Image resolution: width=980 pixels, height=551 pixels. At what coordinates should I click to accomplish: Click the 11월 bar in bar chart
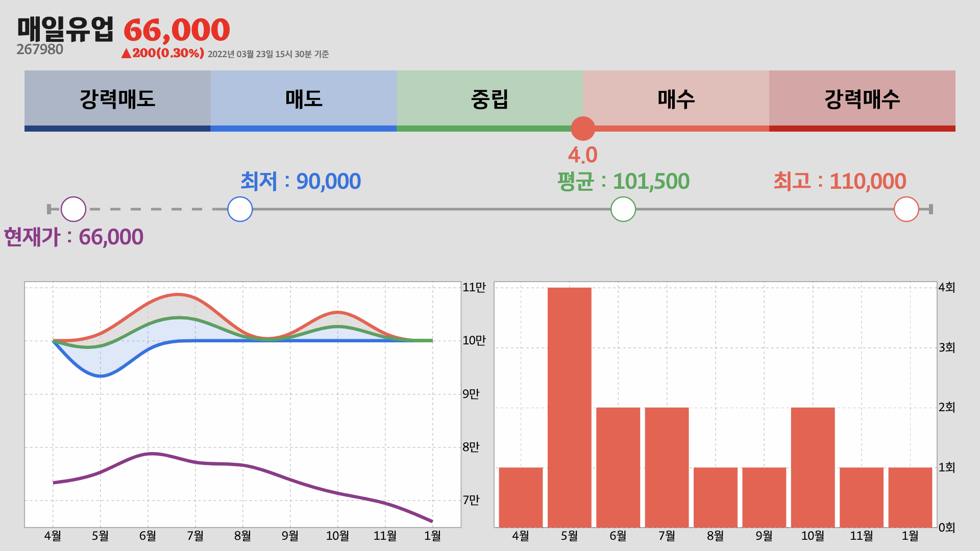(x=862, y=497)
